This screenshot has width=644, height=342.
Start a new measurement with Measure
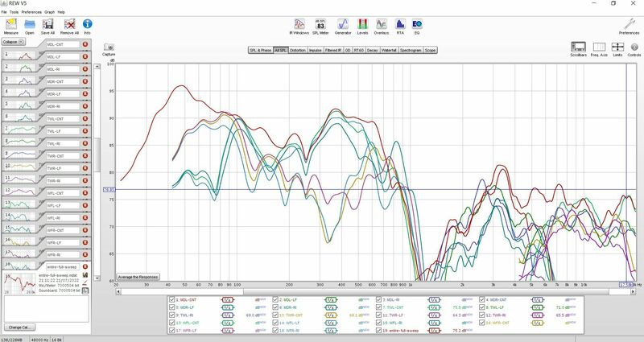coord(11,25)
